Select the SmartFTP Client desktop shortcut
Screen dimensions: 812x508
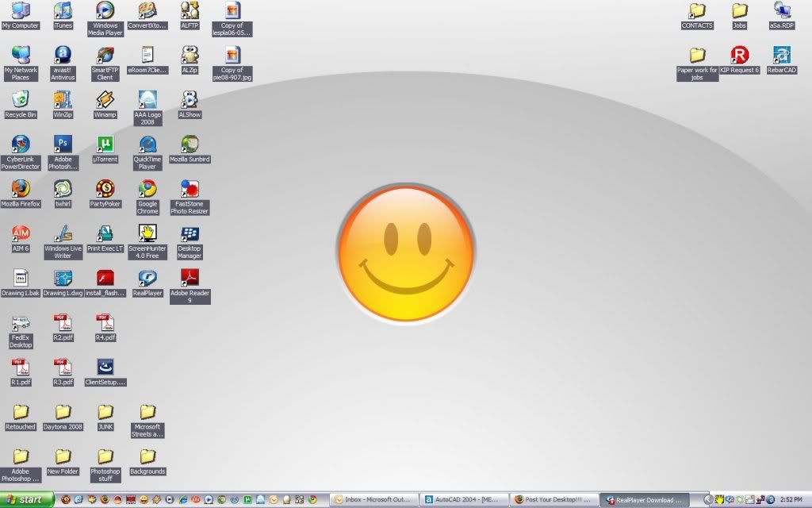105,63
